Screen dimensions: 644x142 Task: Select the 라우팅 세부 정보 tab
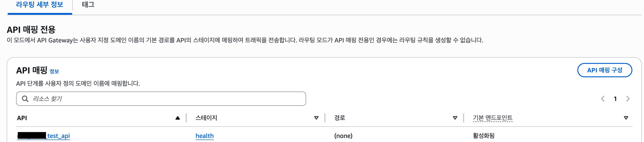click(x=40, y=5)
